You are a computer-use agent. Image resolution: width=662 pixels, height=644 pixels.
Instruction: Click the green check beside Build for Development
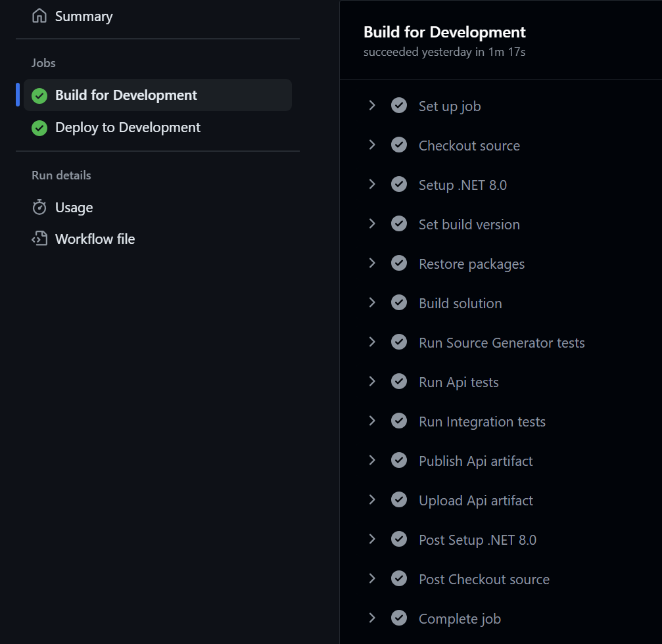[x=39, y=95]
